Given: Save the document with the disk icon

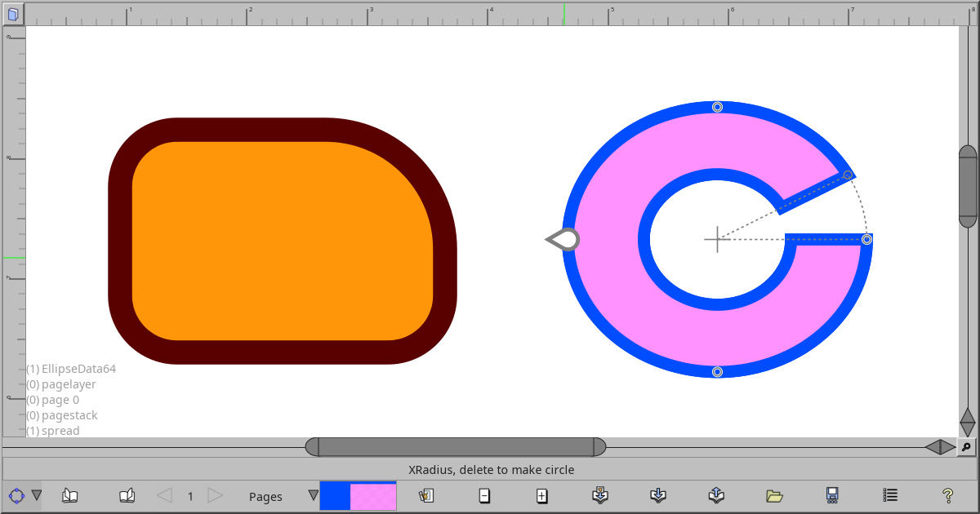Looking at the screenshot, I should tap(832, 495).
